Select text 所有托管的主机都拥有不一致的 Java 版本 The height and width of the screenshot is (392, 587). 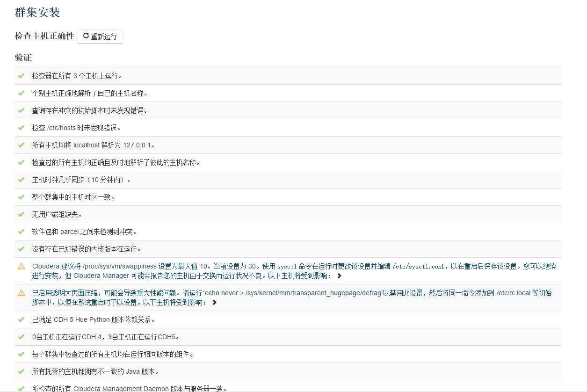(95, 371)
